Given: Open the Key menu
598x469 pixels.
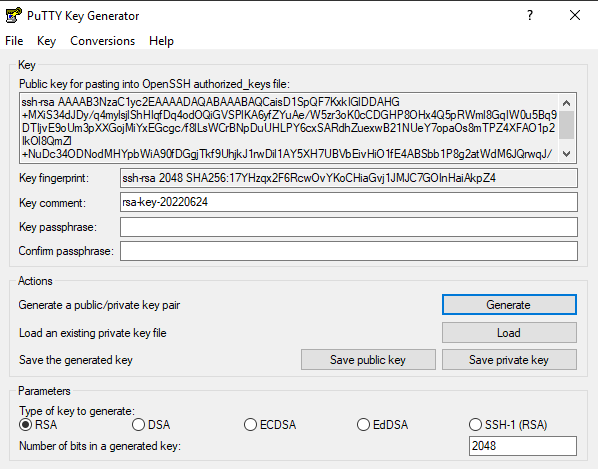Looking at the screenshot, I should [47, 41].
